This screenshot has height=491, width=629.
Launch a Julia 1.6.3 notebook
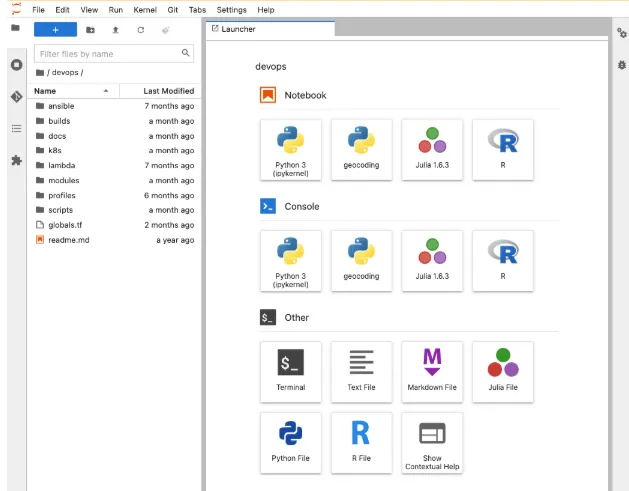pos(432,150)
